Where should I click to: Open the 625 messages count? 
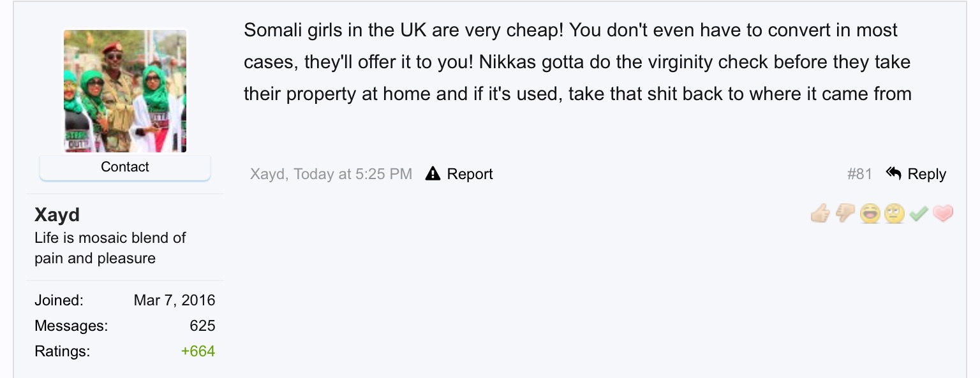pos(202,326)
